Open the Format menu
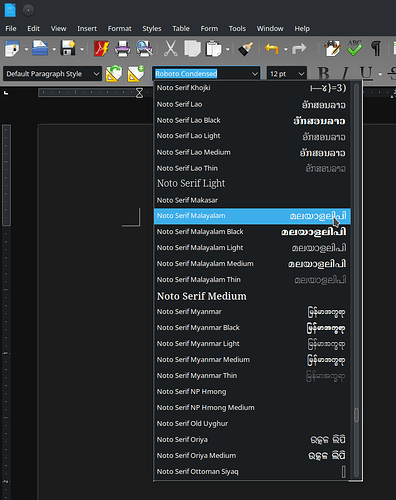This screenshot has width=396, height=500. 119,29
